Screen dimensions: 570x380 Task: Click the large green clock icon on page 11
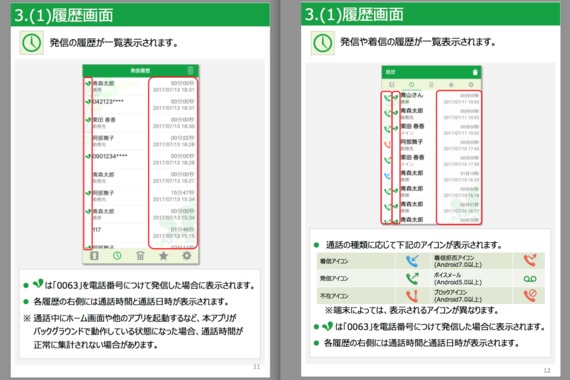(x=32, y=43)
